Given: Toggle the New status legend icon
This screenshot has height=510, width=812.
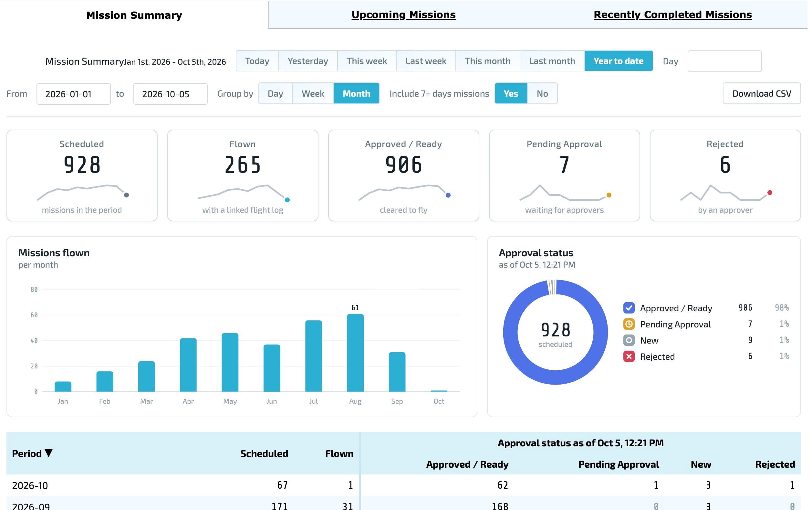Looking at the screenshot, I should 629,340.
